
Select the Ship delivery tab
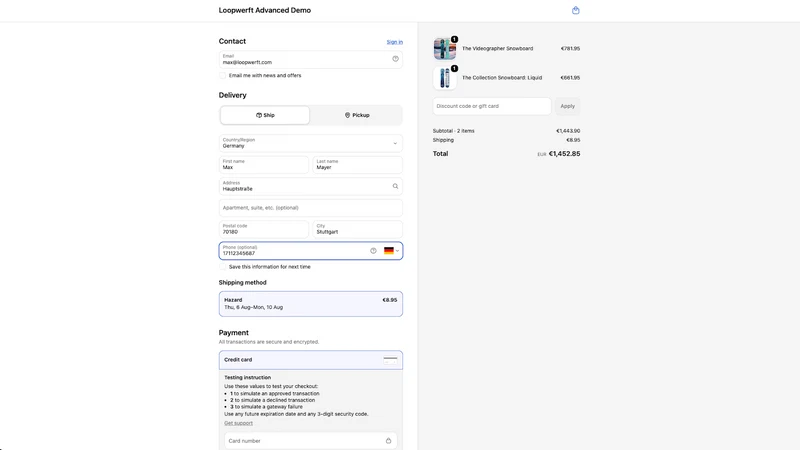coord(265,115)
